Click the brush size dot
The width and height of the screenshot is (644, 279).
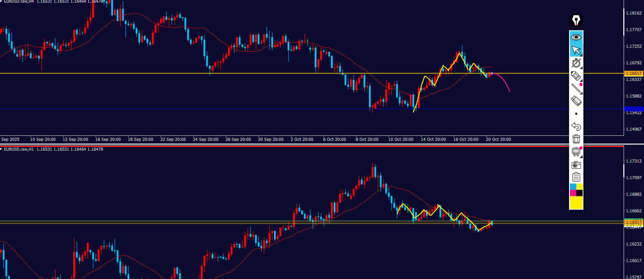[576, 114]
